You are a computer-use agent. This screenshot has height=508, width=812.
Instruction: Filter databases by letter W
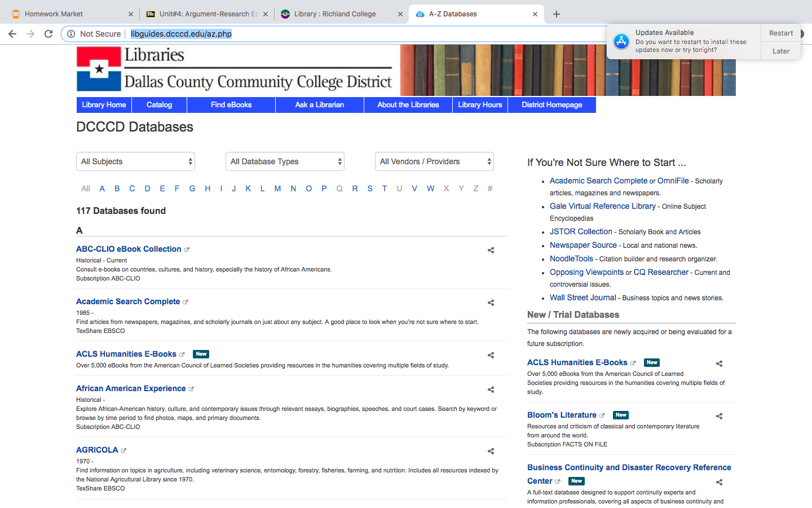430,189
